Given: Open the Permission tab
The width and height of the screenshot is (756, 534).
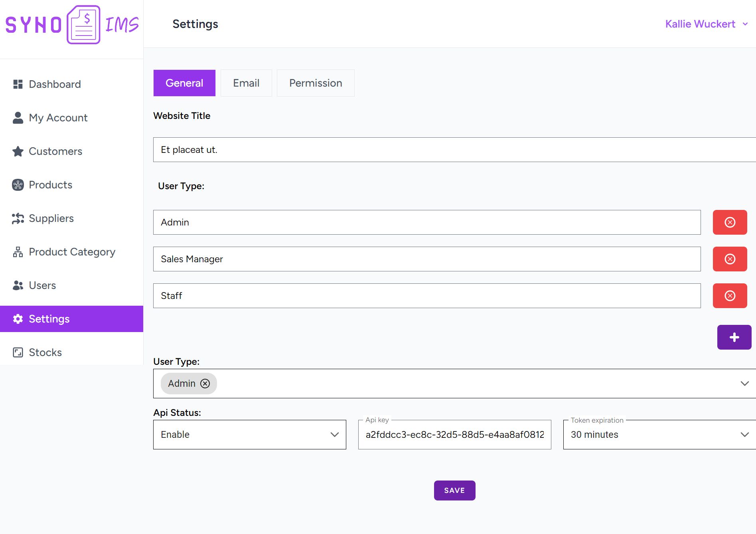Looking at the screenshot, I should click(316, 83).
